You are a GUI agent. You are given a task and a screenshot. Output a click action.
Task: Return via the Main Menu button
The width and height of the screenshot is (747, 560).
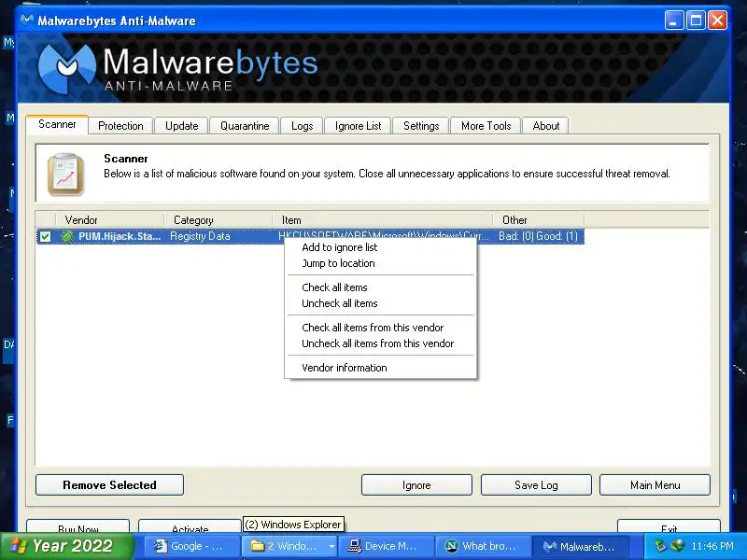(655, 484)
